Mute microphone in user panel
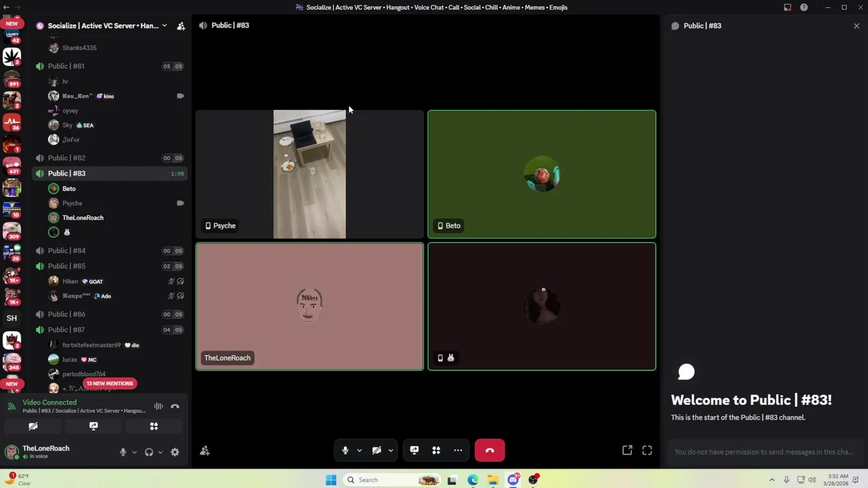 click(x=123, y=452)
